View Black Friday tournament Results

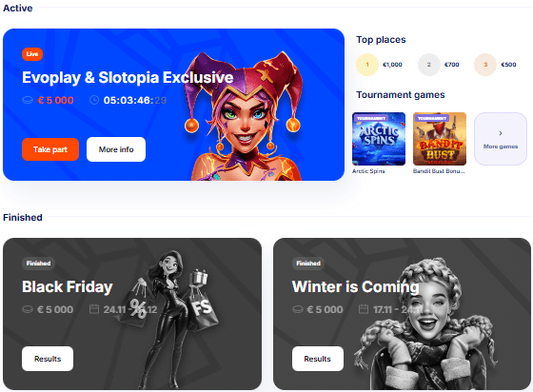48,359
